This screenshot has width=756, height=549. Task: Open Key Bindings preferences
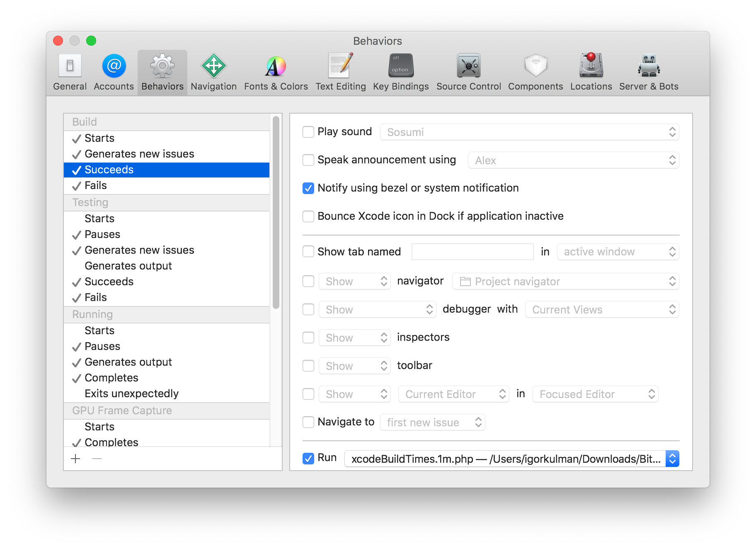point(401,72)
